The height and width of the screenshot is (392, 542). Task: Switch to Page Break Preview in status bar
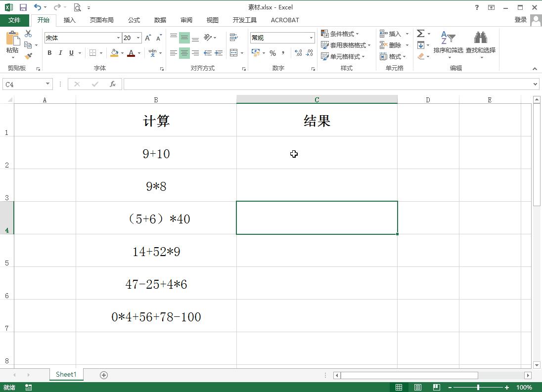pos(436,387)
